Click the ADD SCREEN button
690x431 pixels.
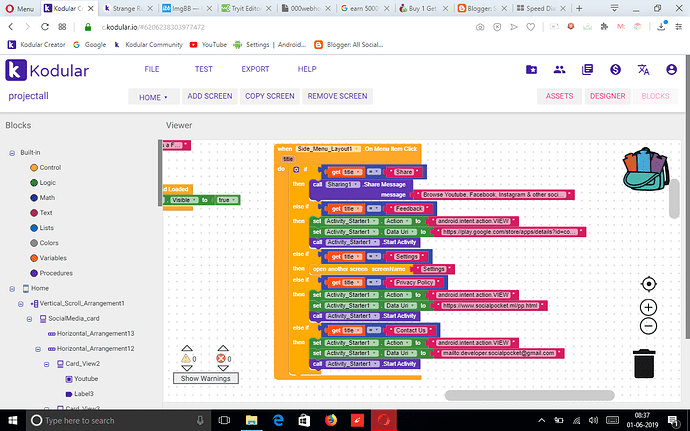210,96
